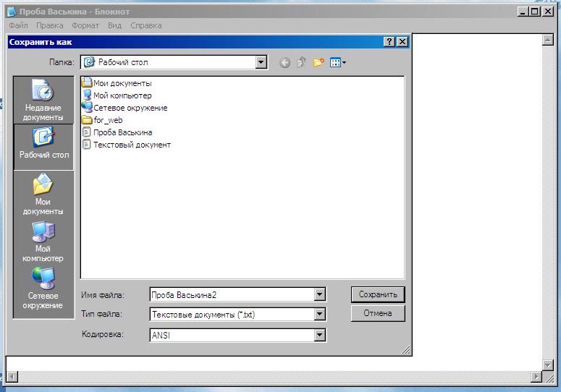Click Notepad vertical scrollbar down arrow
The height and width of the screenshot is (392, 561).
[x=548, y=365]
